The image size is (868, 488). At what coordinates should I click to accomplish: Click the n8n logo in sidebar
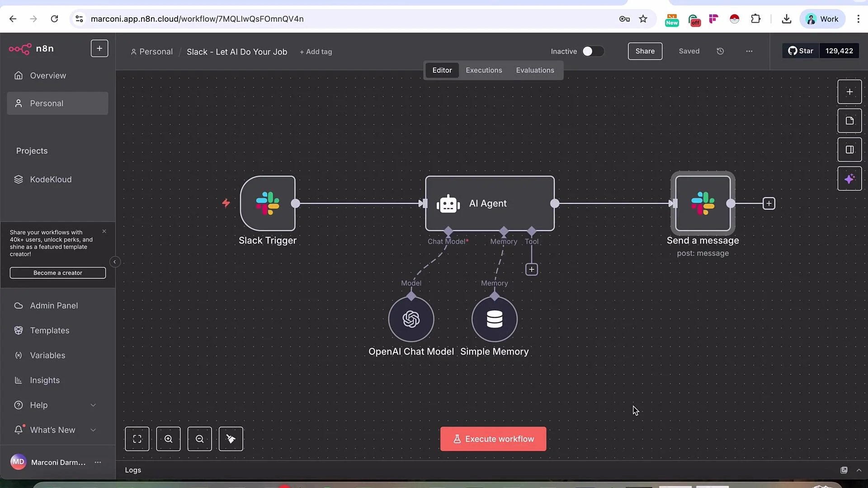point(31,48)
